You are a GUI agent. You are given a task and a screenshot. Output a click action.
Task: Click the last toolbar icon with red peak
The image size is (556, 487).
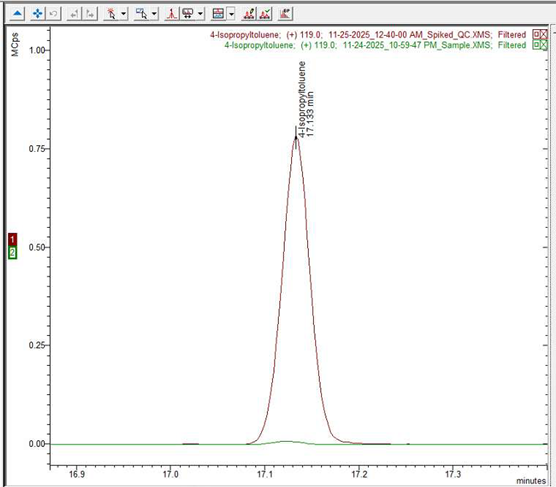tap(285, 14)
